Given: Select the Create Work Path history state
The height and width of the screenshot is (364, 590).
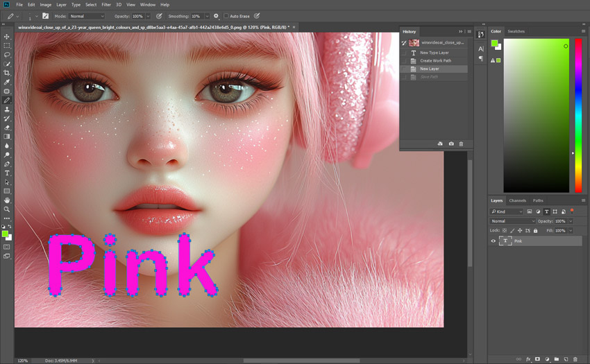Looking at the screenshot, I should (435, 61).
